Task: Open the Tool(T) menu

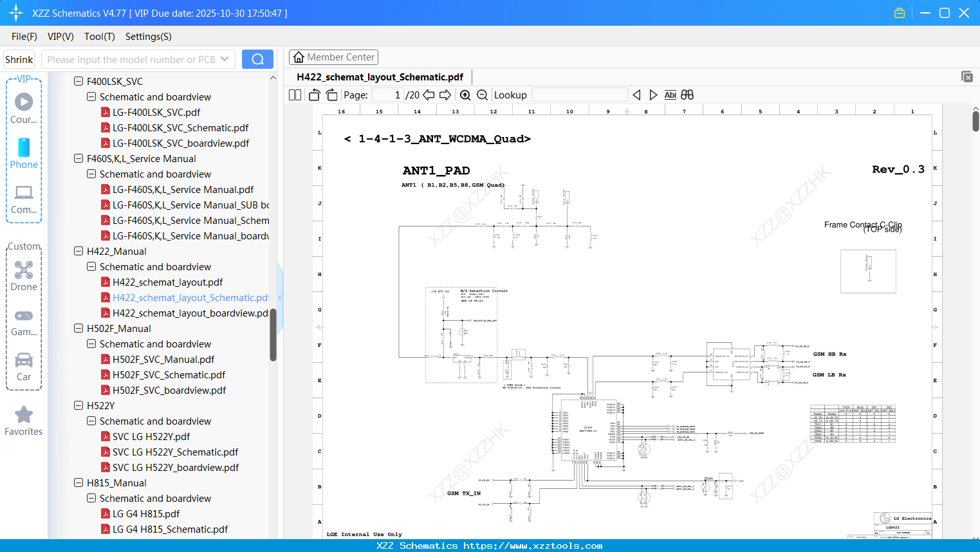Action: coord(99,37)
